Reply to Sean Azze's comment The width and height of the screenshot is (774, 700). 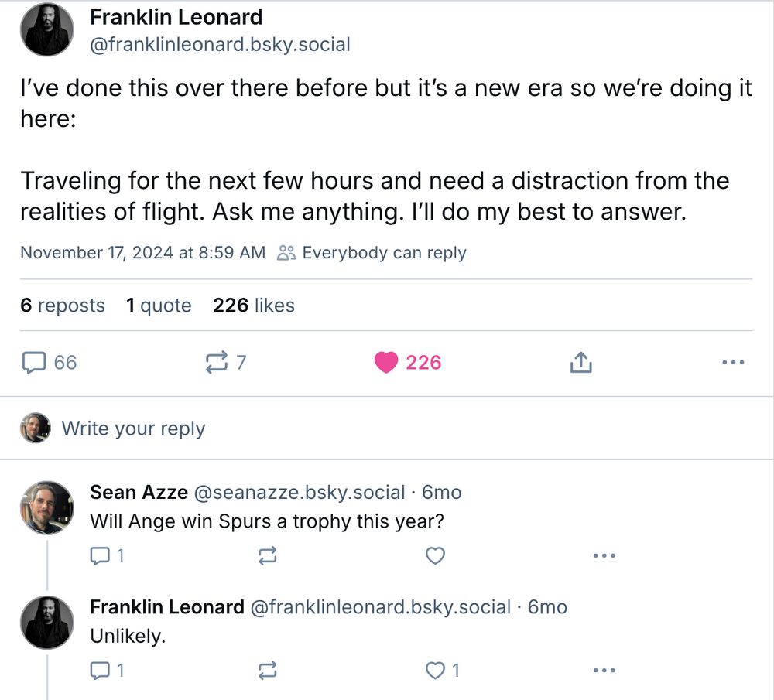(107, 556)
